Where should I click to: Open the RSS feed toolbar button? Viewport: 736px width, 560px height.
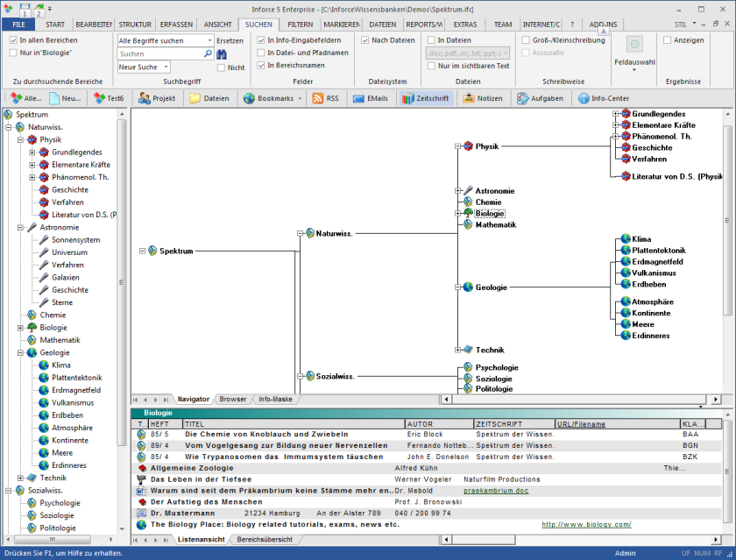(x=324, y=98)
